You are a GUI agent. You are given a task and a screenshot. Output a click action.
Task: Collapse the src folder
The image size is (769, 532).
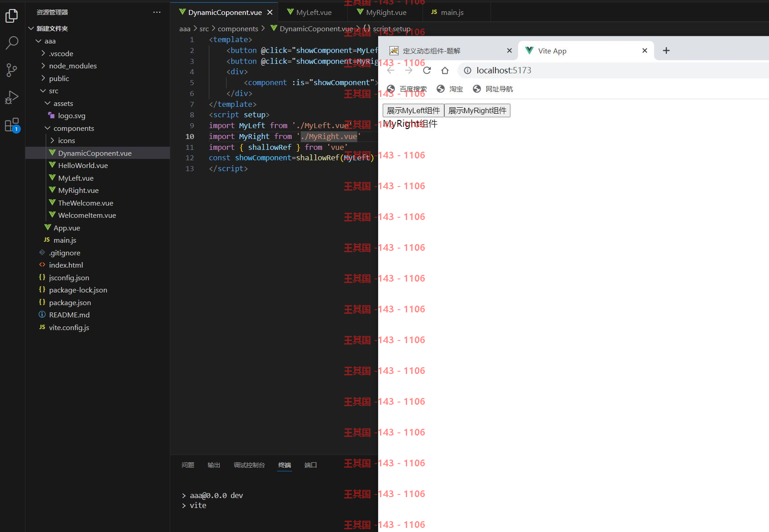(97, 91)
